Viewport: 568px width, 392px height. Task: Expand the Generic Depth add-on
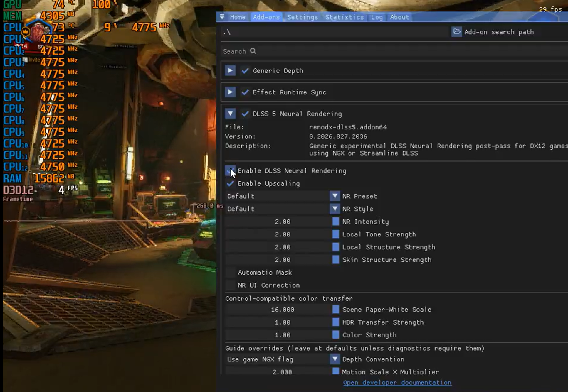coord(230,71)
